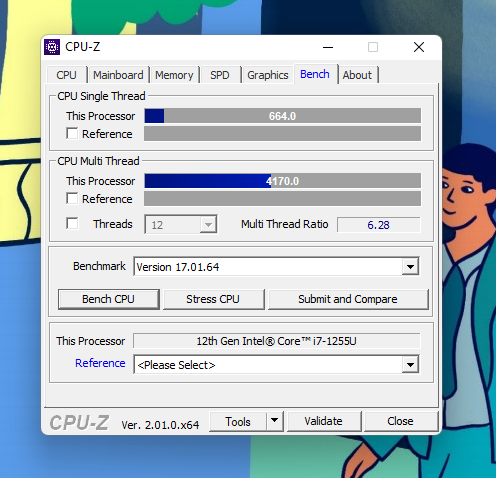This screenshot has height=478, width=496.
Task: Click the Multi Thread Ratio label
Action: [285, 224]
